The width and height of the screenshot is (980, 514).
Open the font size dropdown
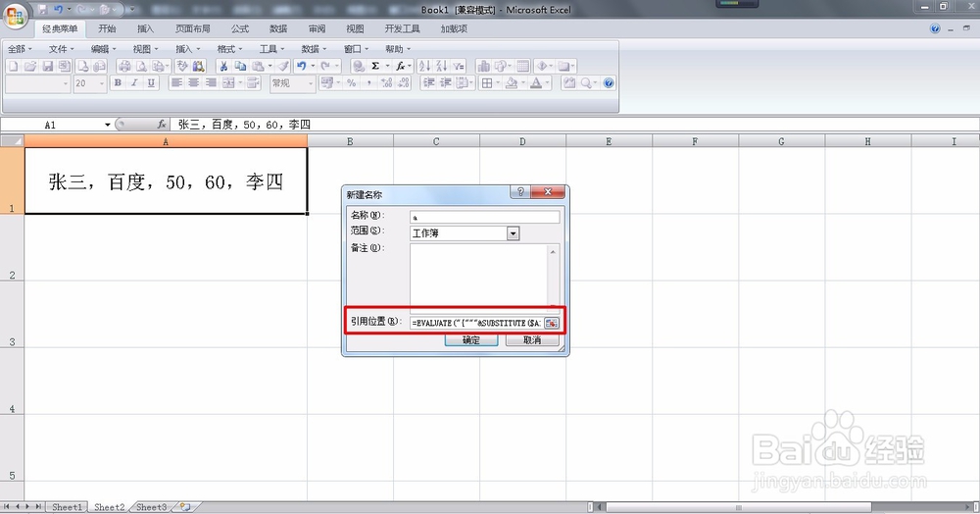(102, 83)
